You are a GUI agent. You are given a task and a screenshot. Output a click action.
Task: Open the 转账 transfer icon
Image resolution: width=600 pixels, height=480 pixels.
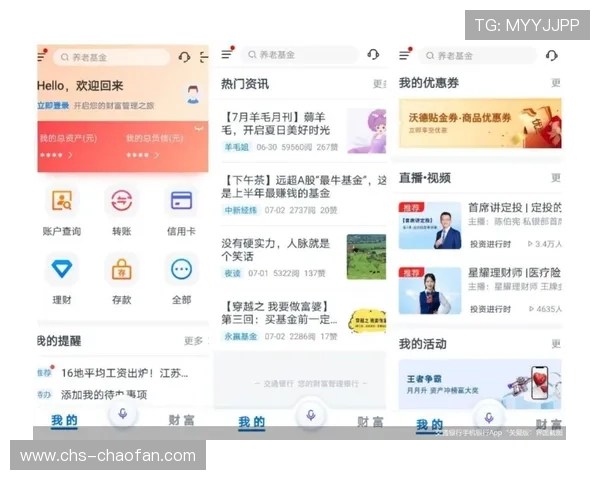122,201
